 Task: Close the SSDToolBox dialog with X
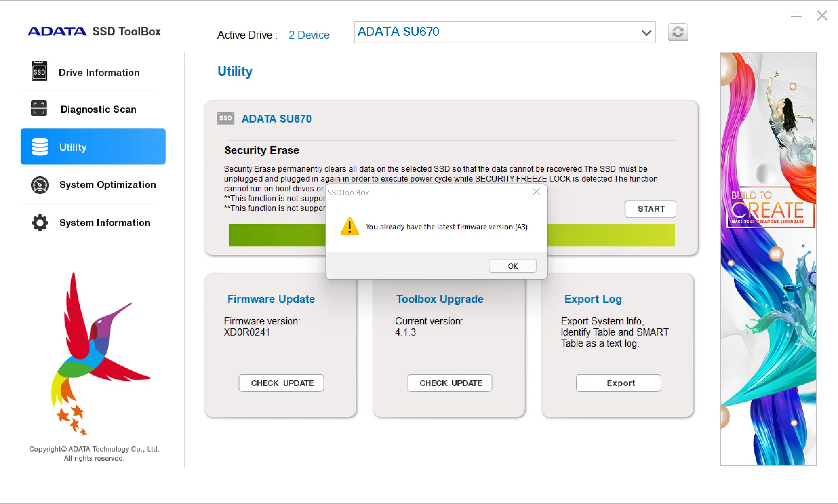(x=536, y=192)
